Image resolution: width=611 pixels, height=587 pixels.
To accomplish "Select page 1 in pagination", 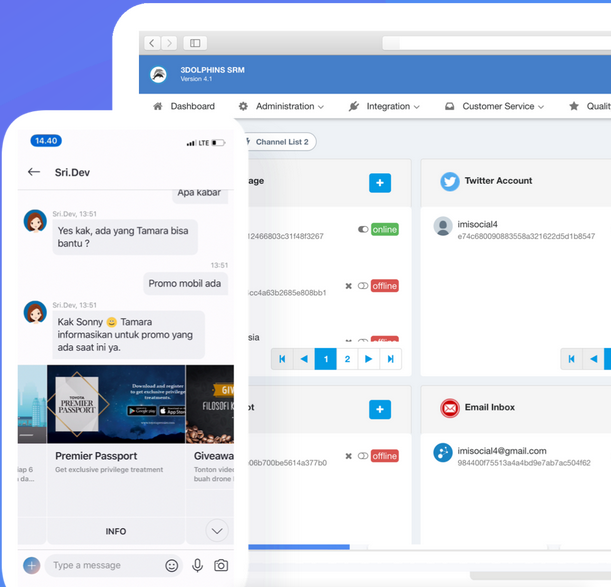I will pos(325,359).
